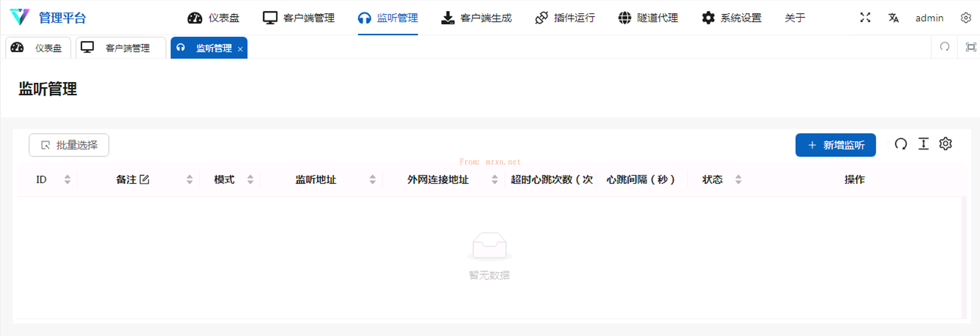Image resolution: width=980 pixels, height=336 pixels.
Task: Open the language translation icon
Action: (893, 18)
